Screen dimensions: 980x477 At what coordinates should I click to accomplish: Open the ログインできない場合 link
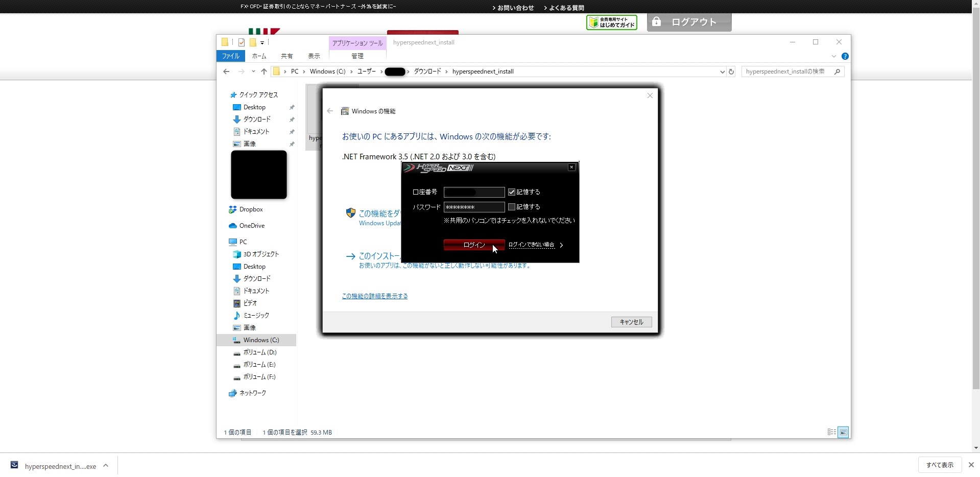(532, 245)
